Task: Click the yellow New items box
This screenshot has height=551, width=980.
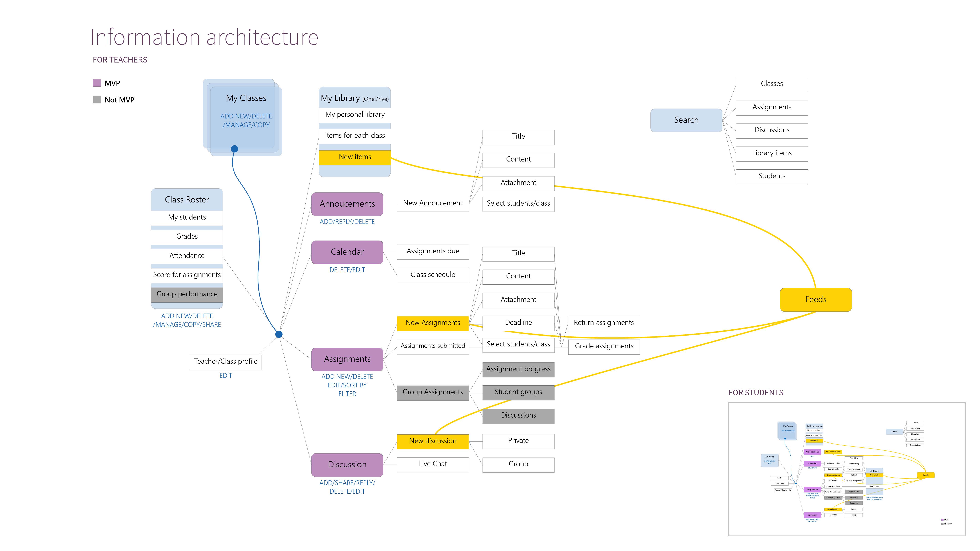Action: (x=355, y=158)
